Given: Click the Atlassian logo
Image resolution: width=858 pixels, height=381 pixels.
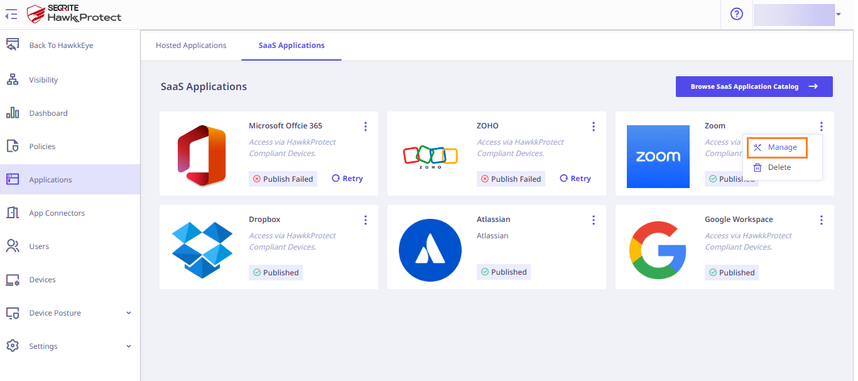Looking at the screenshot, I should point(430,250).
